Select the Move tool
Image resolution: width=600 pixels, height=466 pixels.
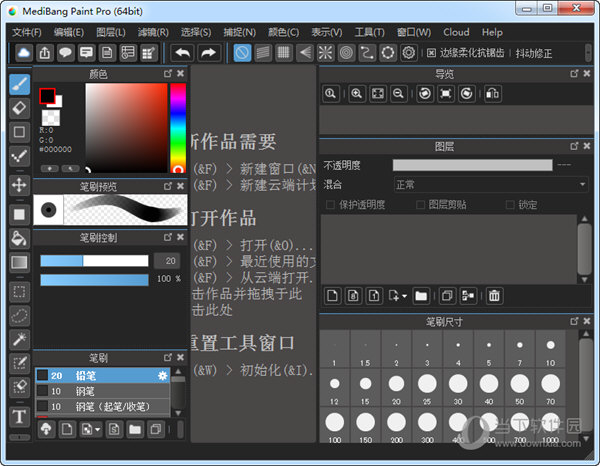point(20,185)
